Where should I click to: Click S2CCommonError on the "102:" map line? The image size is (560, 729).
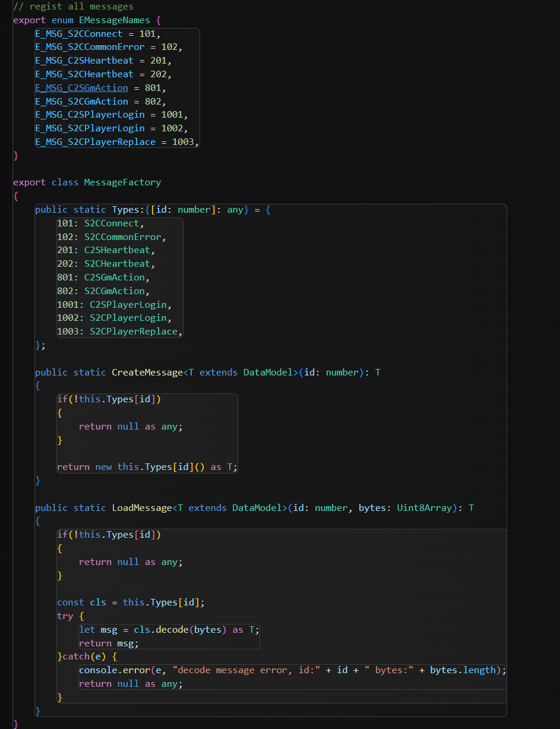coord(122,237)
